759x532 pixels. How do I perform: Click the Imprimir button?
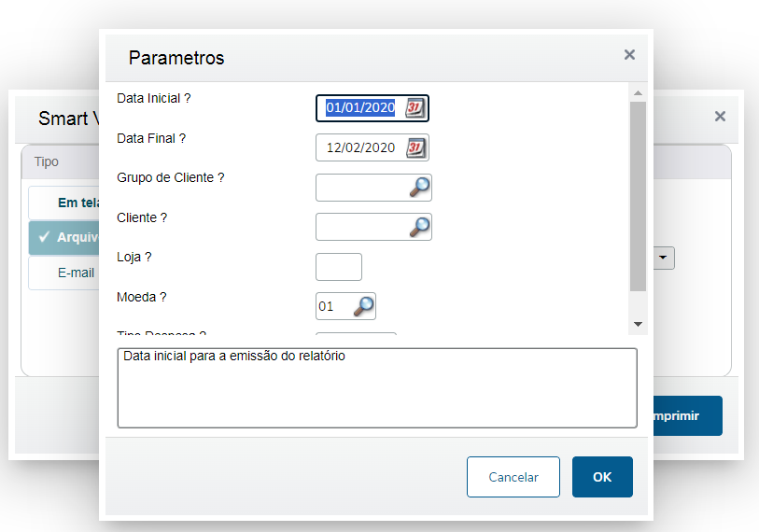click(687, 415)
